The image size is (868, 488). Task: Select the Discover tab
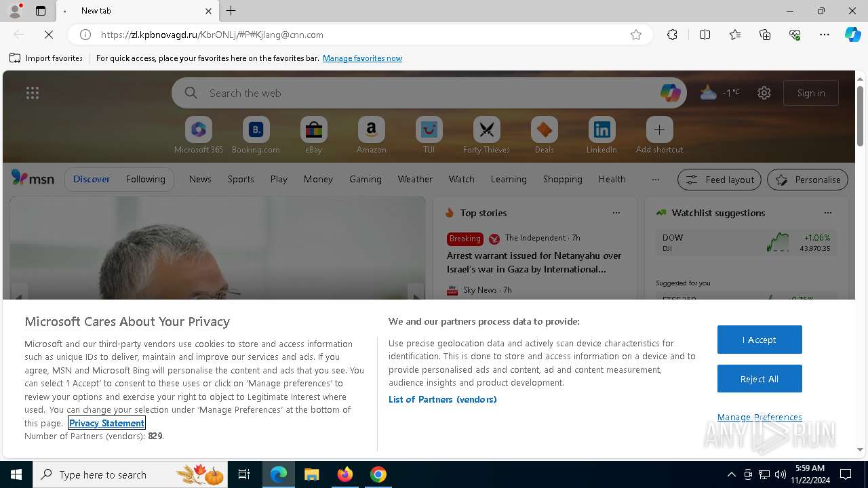click(92, 179)
